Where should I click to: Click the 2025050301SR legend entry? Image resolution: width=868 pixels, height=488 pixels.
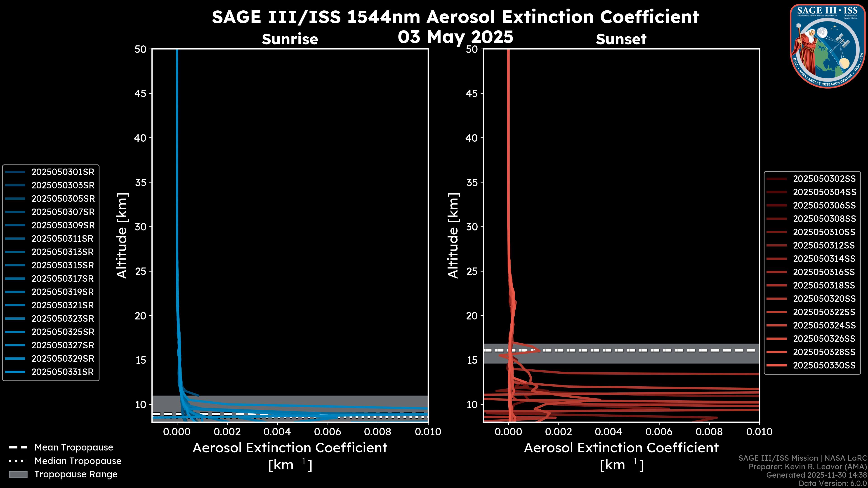pyautogui.click(x=63, y=172)
